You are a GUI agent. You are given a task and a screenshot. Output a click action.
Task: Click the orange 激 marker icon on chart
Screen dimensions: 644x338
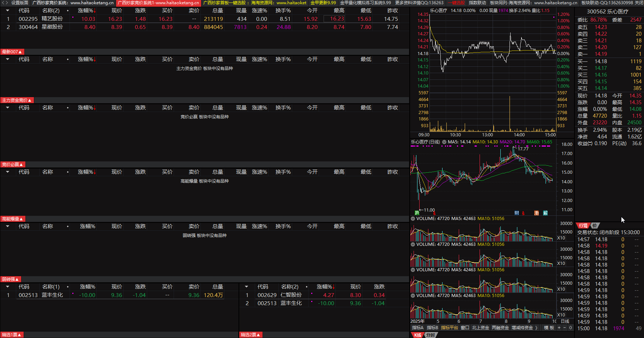(x=536, y=213)
